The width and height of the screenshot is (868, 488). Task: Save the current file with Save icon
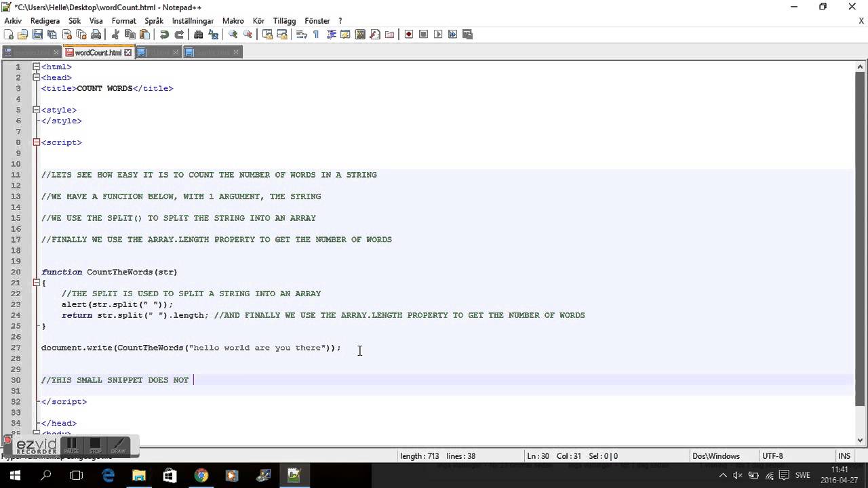(37, 35)
